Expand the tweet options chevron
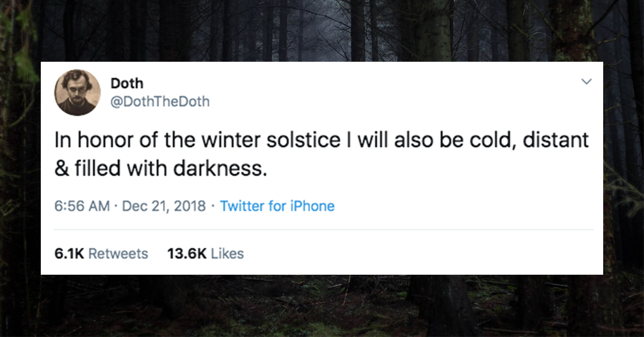The height and width of the screenshot is (337, 644). [x=587, y=82]
